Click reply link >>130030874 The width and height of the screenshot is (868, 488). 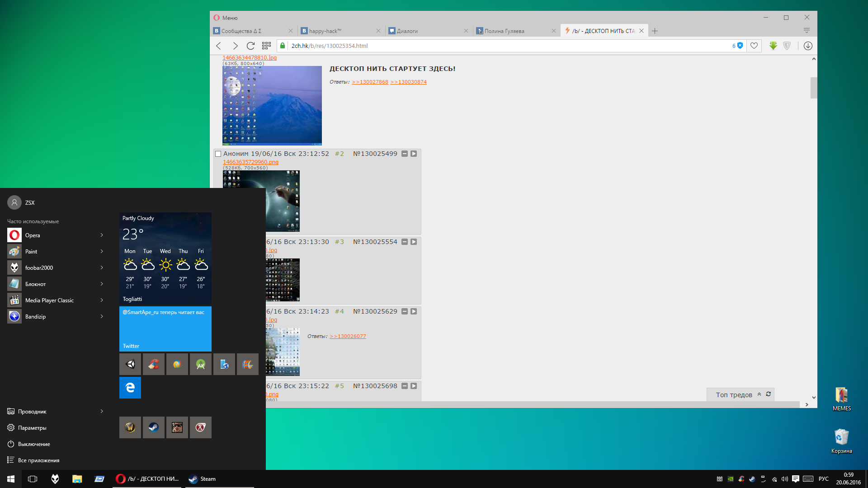tap(408, 82)
